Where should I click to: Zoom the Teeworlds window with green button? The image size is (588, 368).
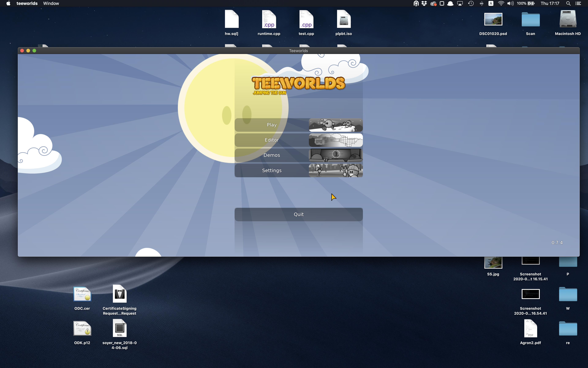[x=34, y=51]
